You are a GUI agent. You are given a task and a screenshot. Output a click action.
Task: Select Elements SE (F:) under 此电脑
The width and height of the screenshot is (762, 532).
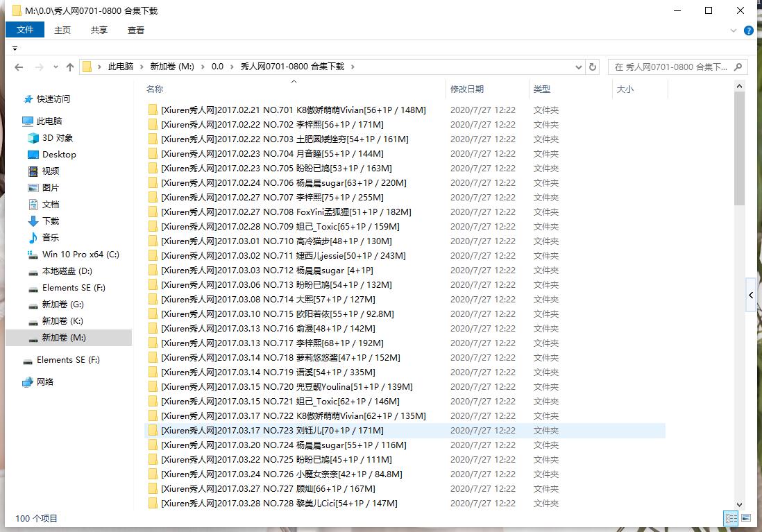click(74, 288)
